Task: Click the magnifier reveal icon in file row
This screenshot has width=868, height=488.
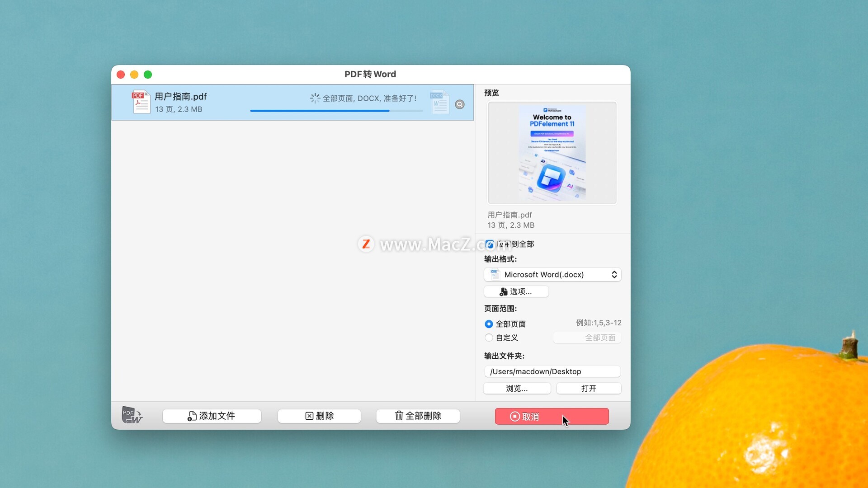Action: (460, 104)
